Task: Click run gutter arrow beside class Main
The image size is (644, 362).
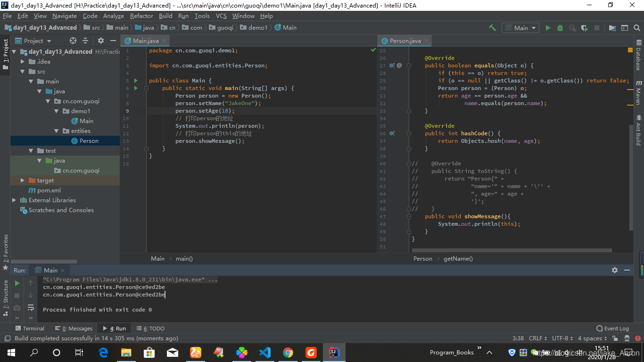Action: click(136, 81)
